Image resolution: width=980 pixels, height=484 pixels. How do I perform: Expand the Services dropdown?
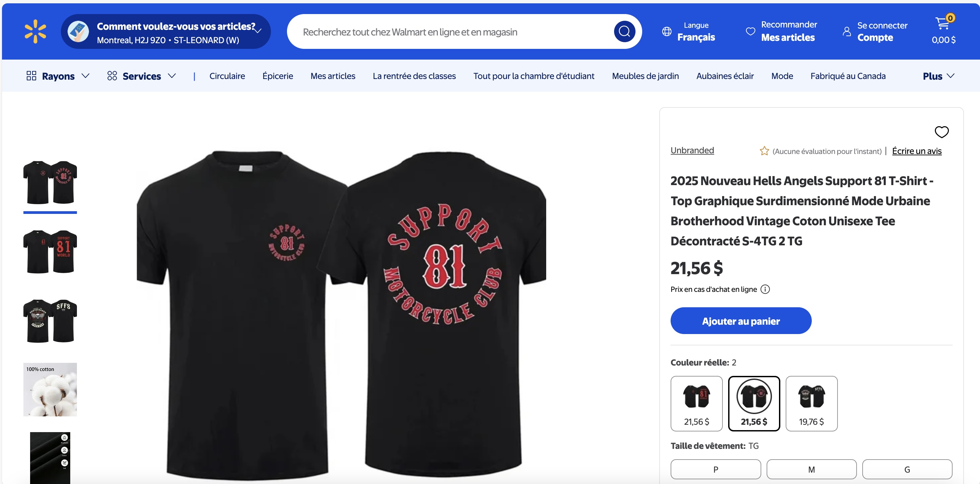[141, 76]
